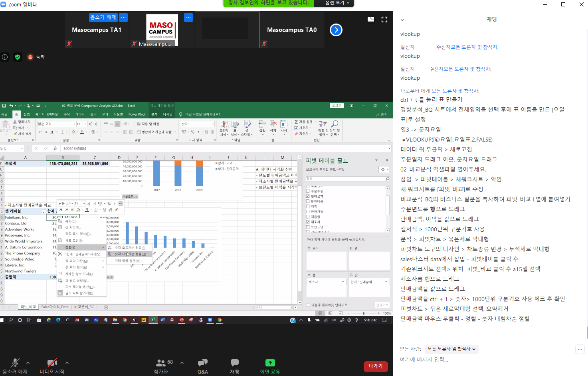588x376 pixels.
Task: Open the Q&A window
Action: [x=202, y=363]
